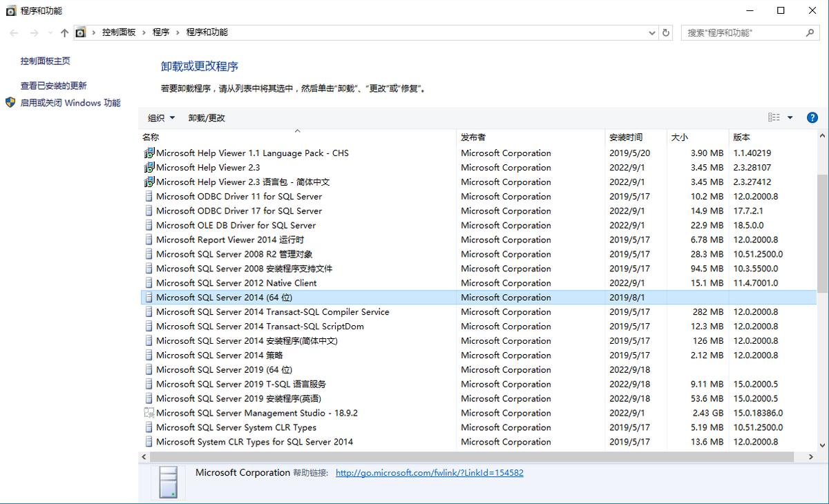This screenshot has width=829, height=504.
Task: Expand the address bar history dropdown
Action: pos(652,32)
